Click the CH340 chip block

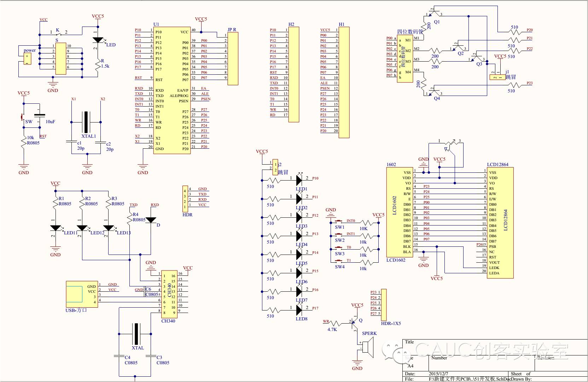point(169,295)
